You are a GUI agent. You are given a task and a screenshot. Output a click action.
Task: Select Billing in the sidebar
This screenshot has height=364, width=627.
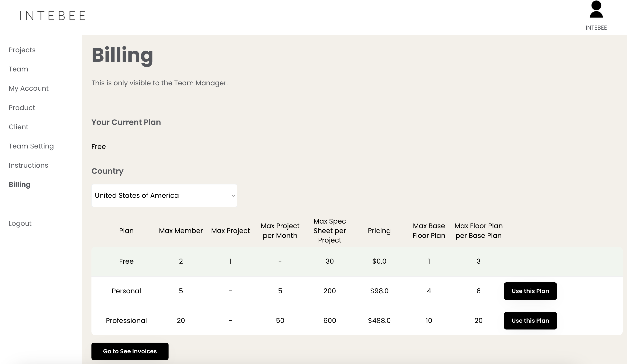[19, 184]
